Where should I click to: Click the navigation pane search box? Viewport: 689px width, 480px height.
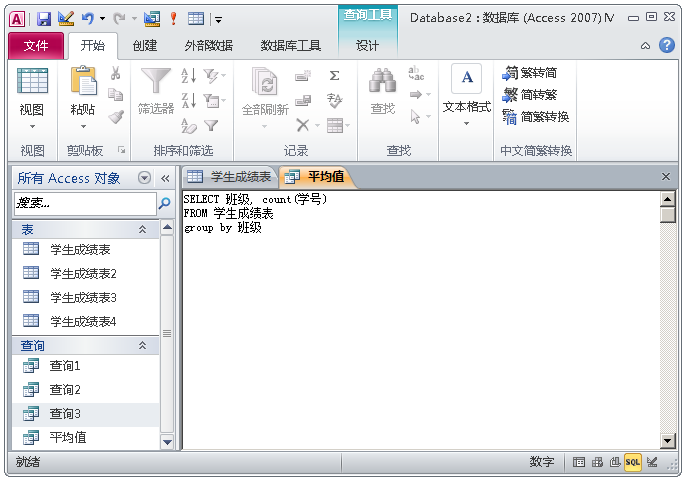pos(85,203)
